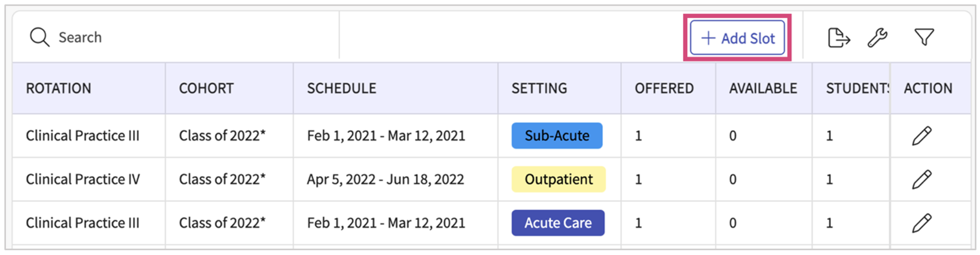Edit the Outpatient slot with pencil icon
The image size is (980, 255).
click(921, 179)
